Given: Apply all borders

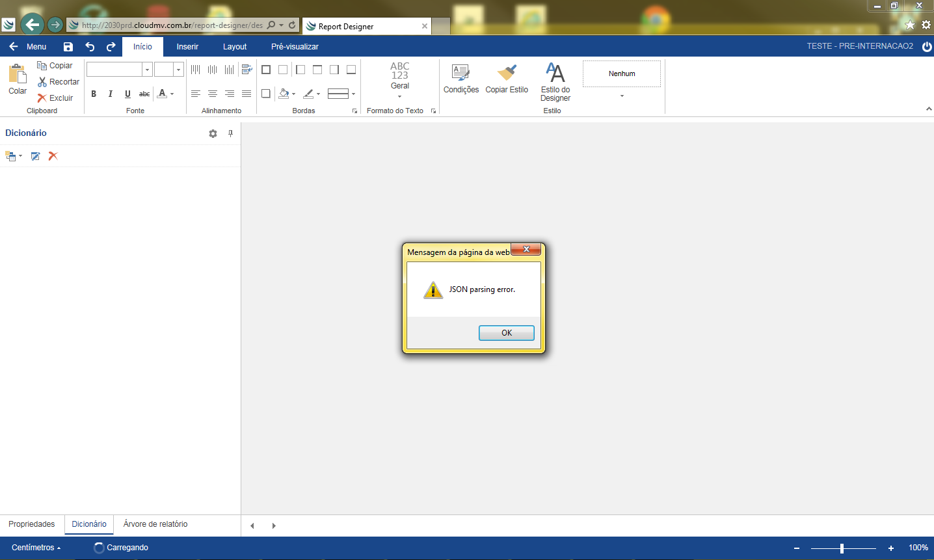Looking at the screenshot, I should (x=266, y=70).
